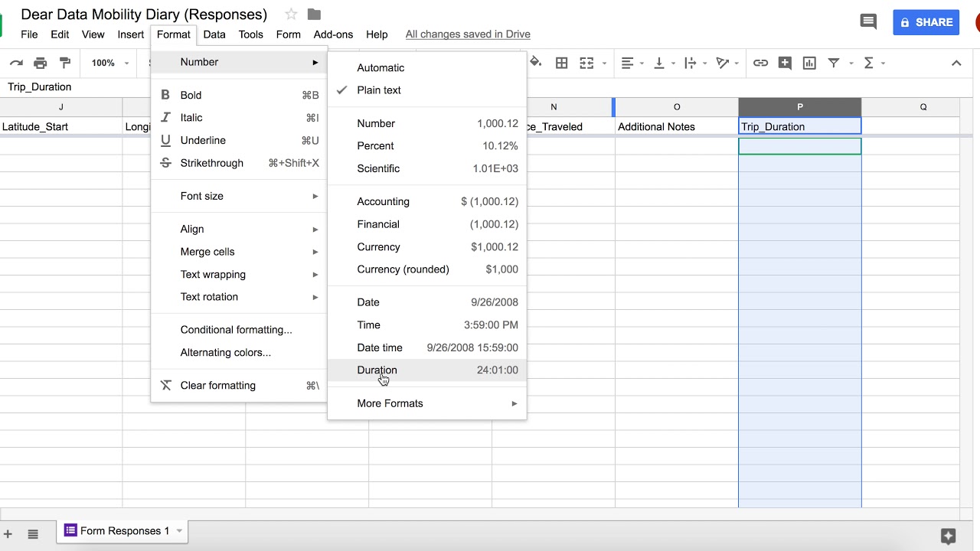Apply Bold from Format menu

tap(239, 95)
